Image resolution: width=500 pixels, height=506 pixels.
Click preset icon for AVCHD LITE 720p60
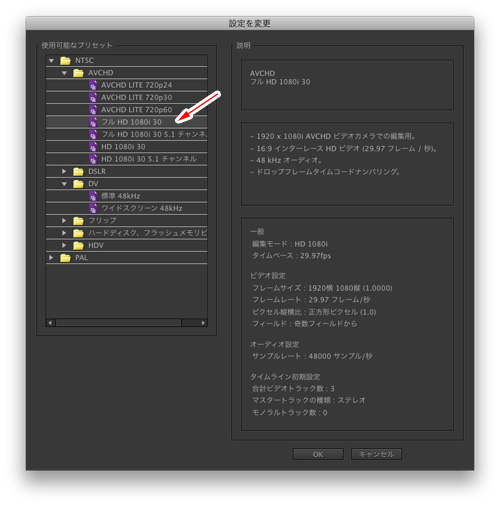[x=93, y=110]
